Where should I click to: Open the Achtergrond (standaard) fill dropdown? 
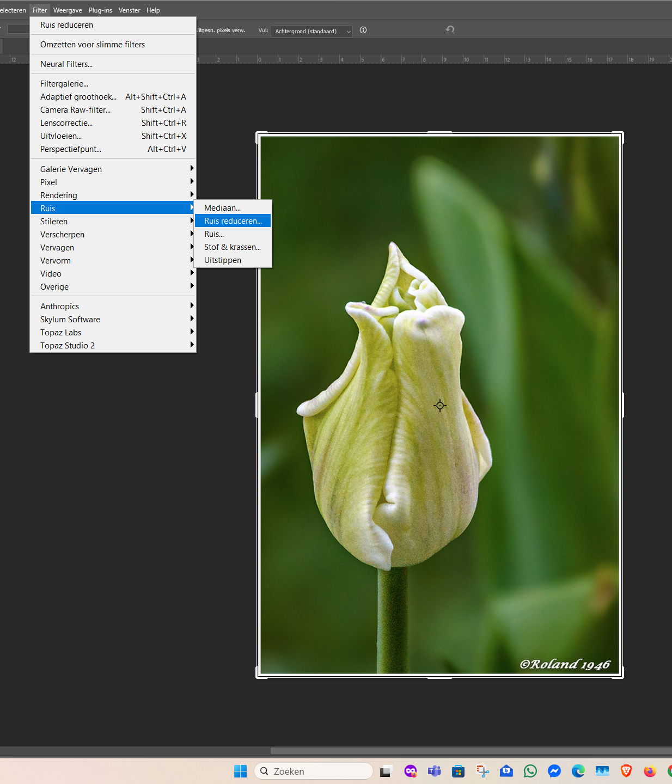311,32
